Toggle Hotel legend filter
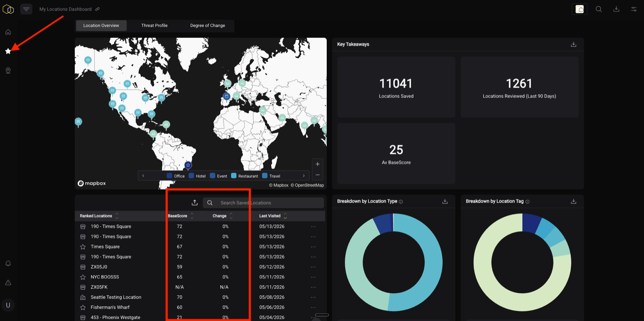The height and width of the screenshot is (321, 644). click(x=197, y=176)
